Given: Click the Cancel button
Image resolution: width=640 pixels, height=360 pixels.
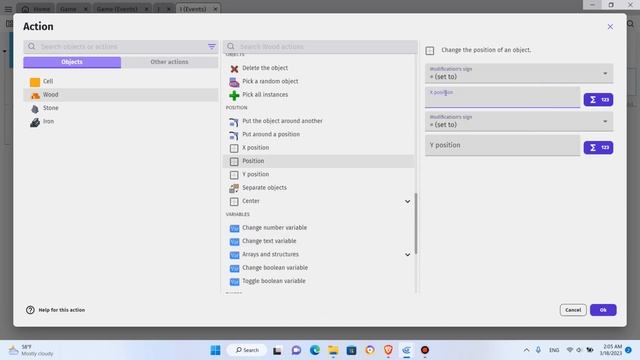Looking at the screenshot, I should point(573,310).
